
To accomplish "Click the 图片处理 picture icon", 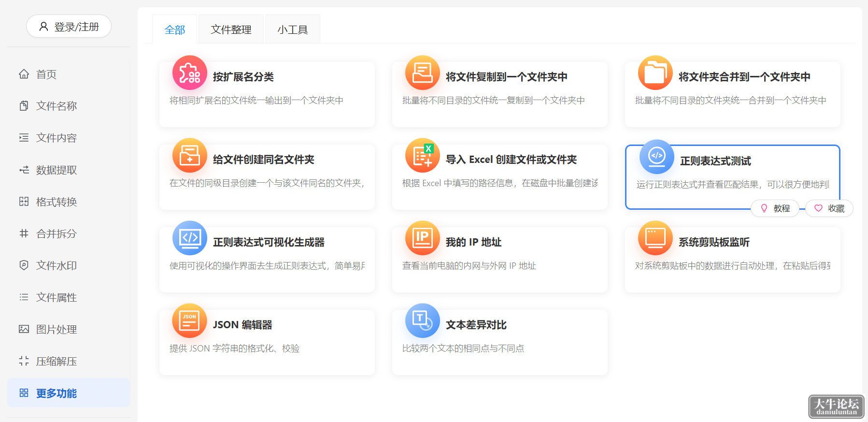I will (x=24, y=329).
